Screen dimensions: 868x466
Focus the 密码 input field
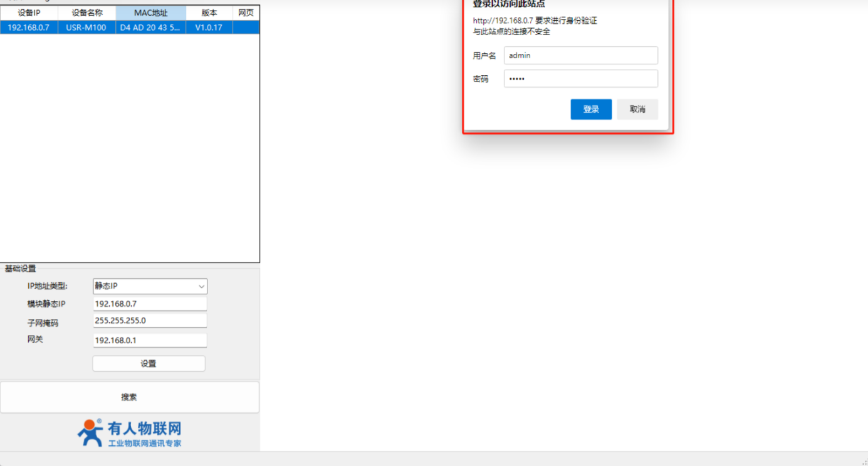pyautogui.click(x=581, y=78)
